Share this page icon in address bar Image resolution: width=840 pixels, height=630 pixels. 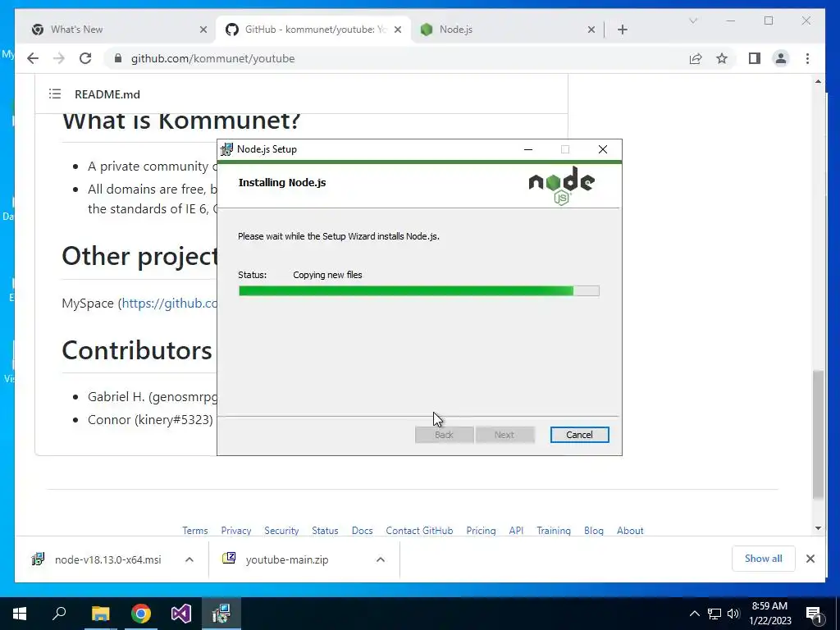[x=696, y=58]
